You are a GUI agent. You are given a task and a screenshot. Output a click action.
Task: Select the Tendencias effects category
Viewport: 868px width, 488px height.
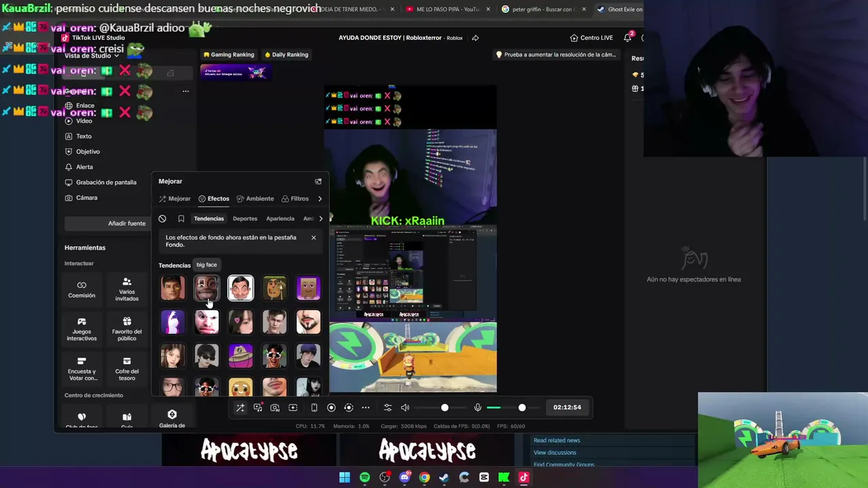(209, 219)
